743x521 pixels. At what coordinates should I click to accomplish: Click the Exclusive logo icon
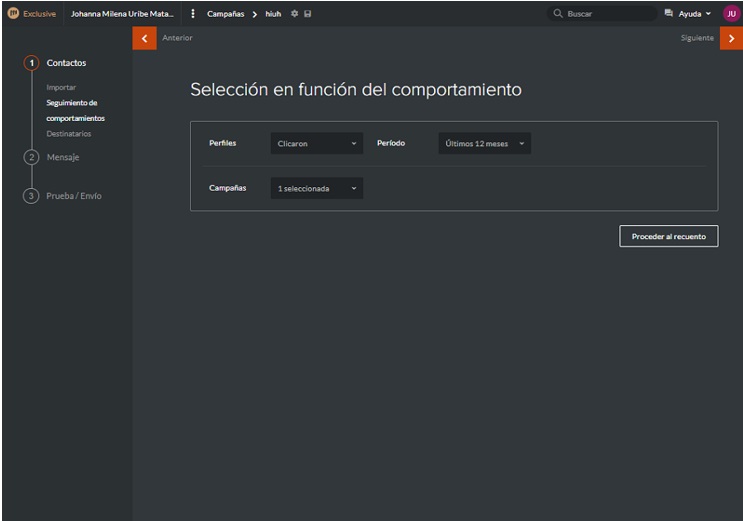pyautogui.click(x=14, y=14)
